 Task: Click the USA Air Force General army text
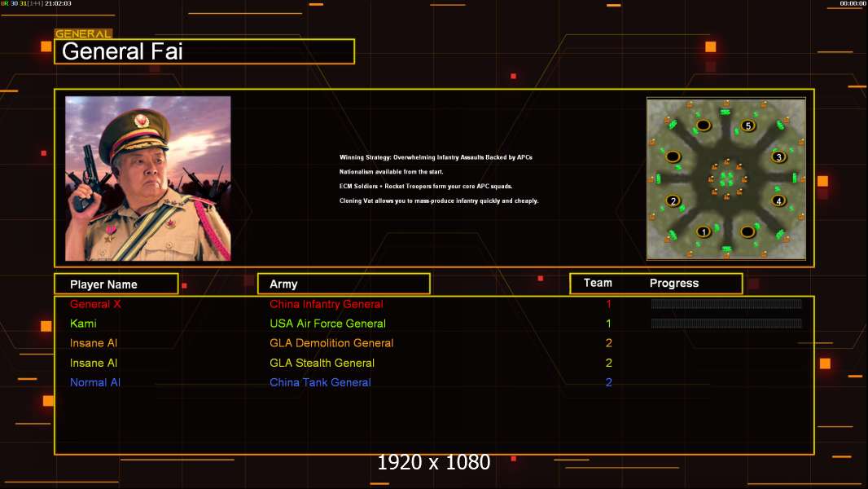(327, 324)
